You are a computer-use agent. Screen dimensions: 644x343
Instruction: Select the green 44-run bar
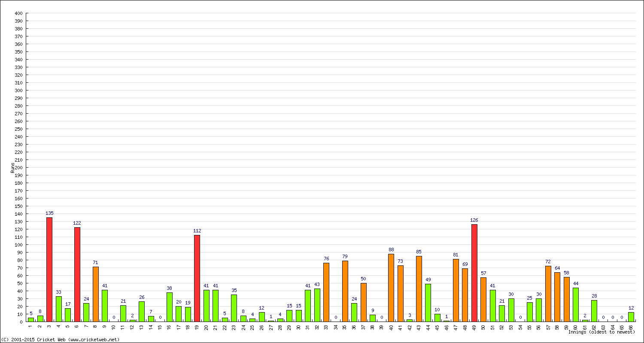point(576,305)
